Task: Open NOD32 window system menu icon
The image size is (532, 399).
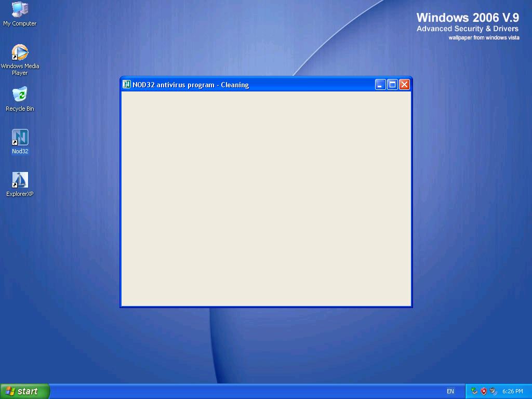Action: (x=127, y=84)
